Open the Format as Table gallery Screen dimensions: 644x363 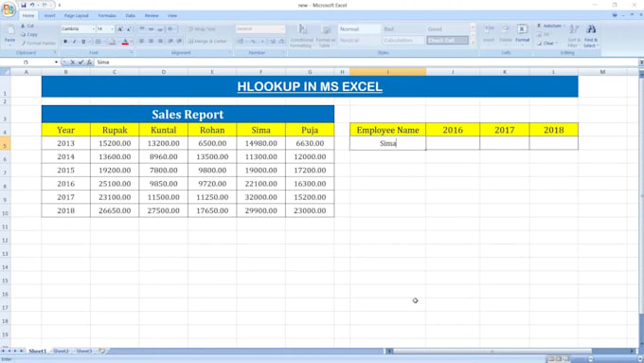326,35
